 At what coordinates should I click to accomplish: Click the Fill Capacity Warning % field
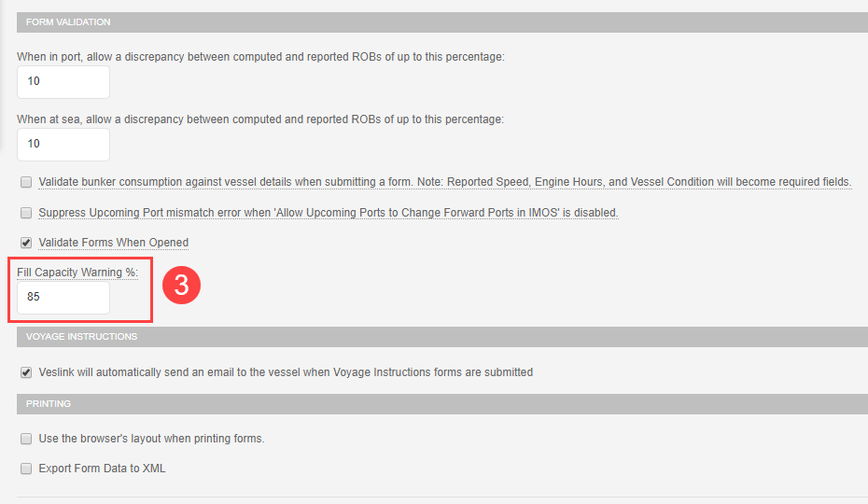(x=63, y=299)
